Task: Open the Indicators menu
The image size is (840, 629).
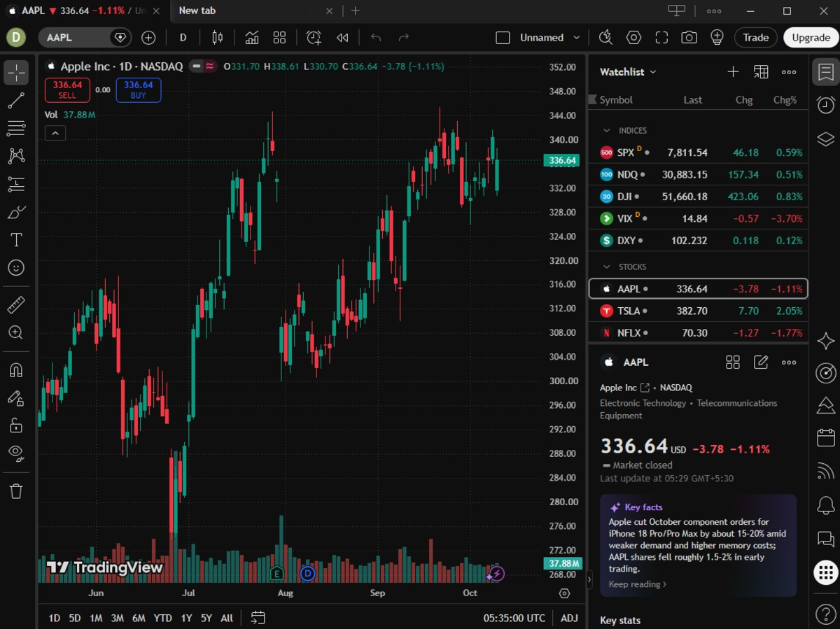Action: click(x=252, y=38)
